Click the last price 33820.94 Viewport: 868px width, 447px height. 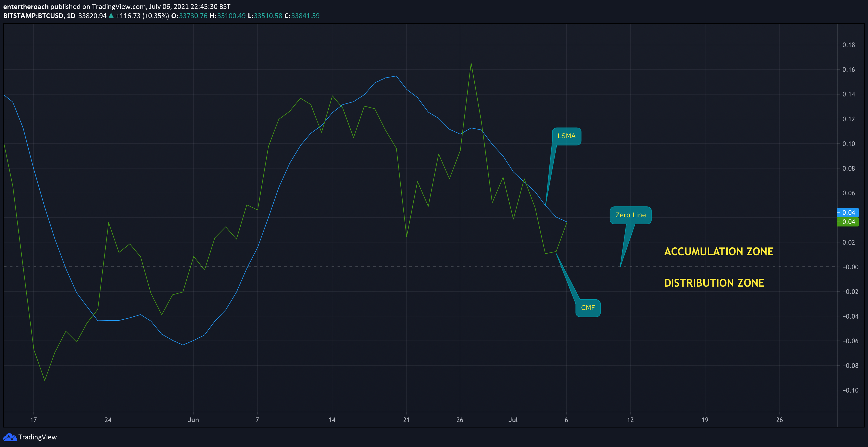pos(92,16)
